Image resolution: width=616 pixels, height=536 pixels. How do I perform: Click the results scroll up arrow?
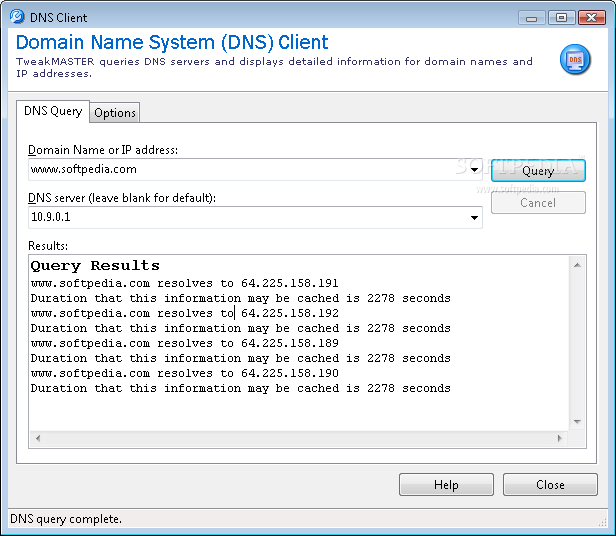[x=577, y=265]
